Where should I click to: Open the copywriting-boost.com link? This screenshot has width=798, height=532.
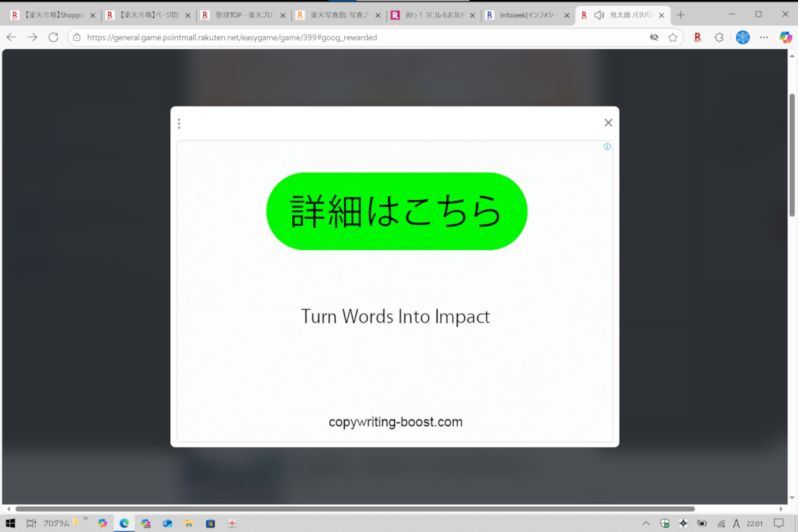point(396,422)
